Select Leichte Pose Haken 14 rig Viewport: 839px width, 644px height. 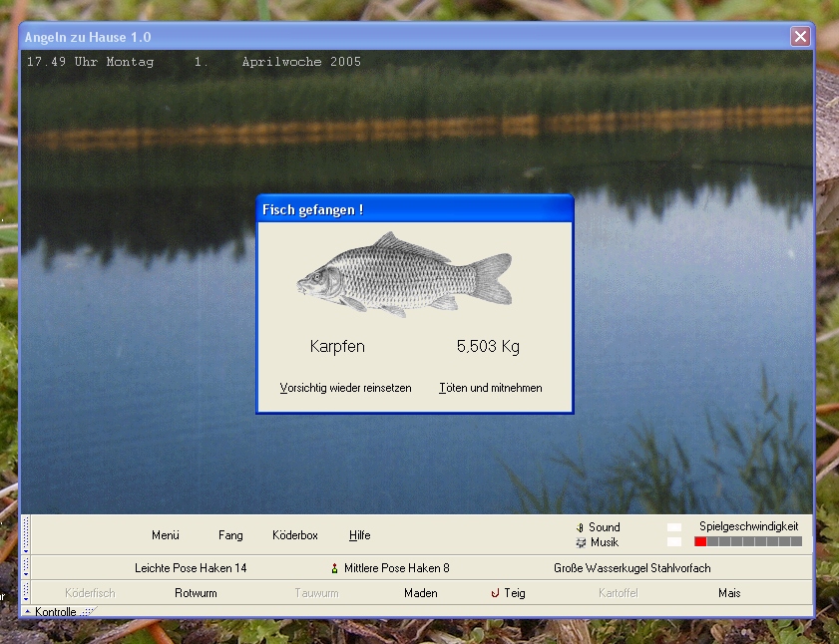[x=191, y=568]
